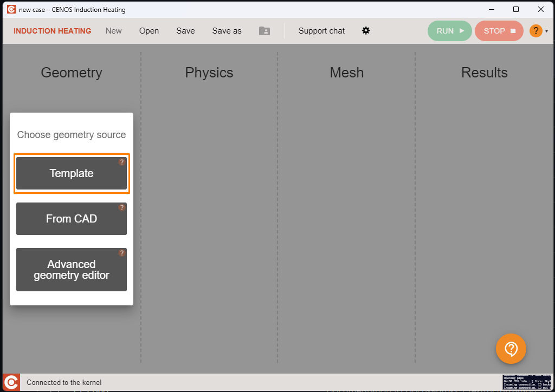Viewport: 555px width, 392px height.
Task: Click the orange help question mark icon
Action: pyautogui.click(x=536, y=31)
